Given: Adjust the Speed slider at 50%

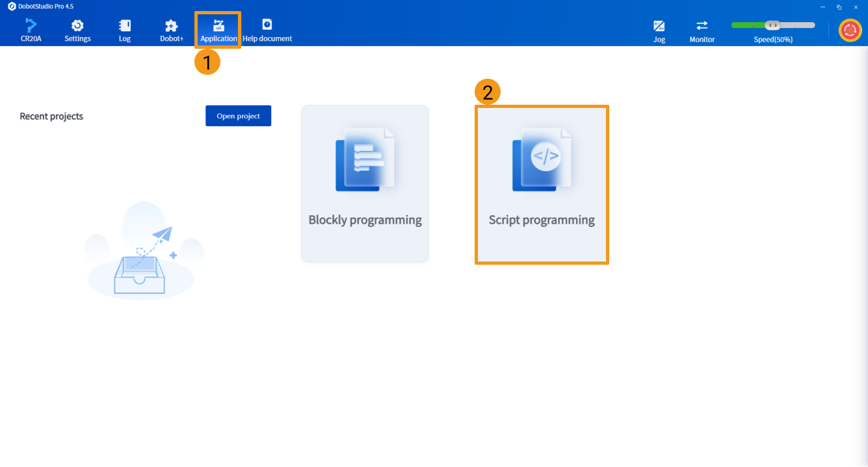Looking at the screenshot, I should [x=774, y=25].
